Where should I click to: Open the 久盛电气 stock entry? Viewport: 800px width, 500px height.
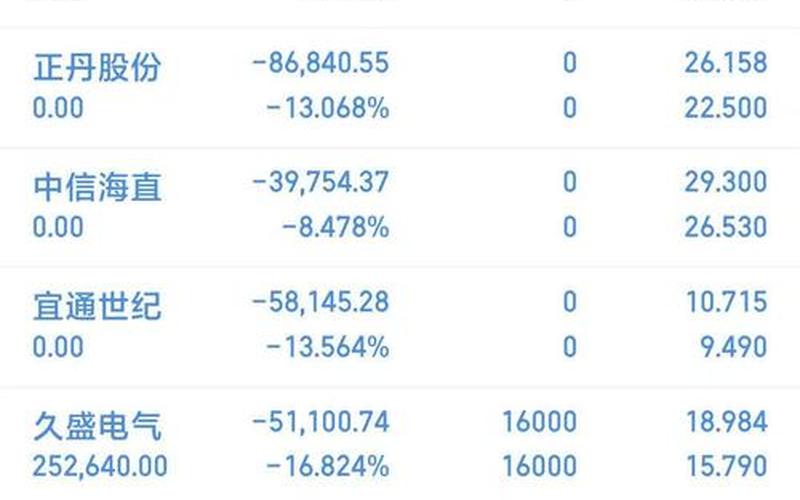(x=96, y=425)
